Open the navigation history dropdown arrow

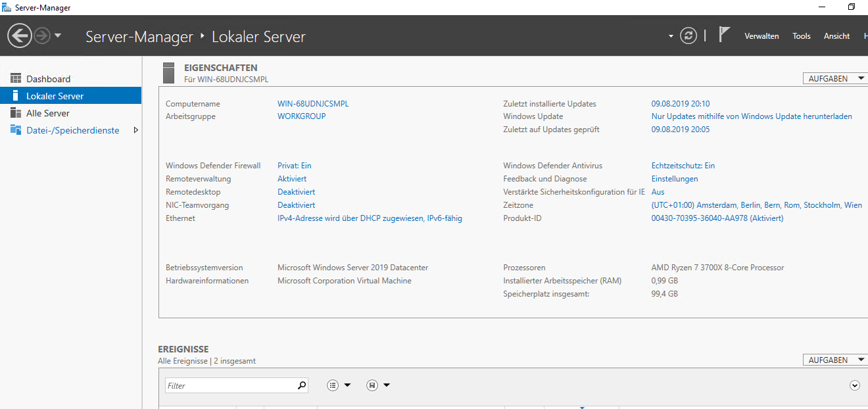pyautogui.click(x=58, y=36)
